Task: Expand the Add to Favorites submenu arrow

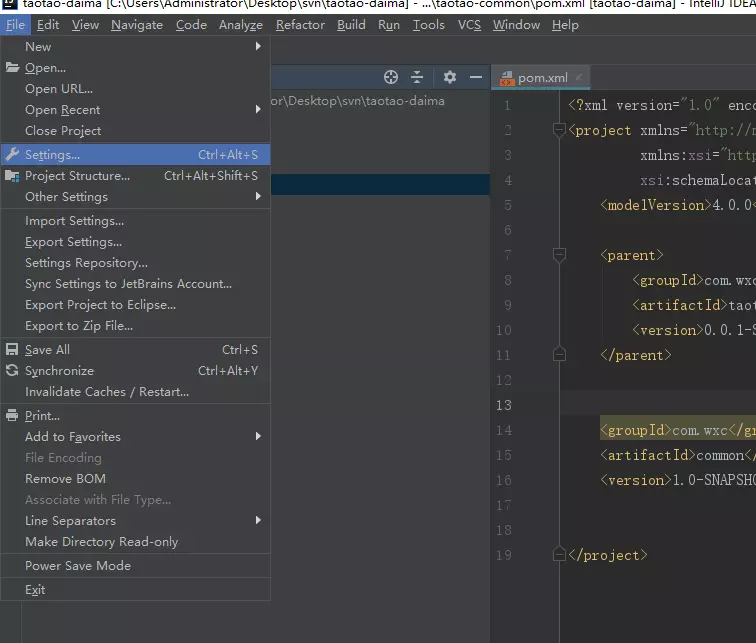Action: pos(258,436)
